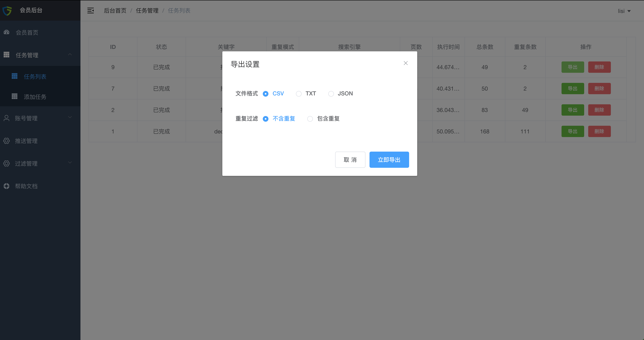This screenshot has width=644, height=340.
Task: Close the 导出设置 dialog with X
Action: pos(405,63)
